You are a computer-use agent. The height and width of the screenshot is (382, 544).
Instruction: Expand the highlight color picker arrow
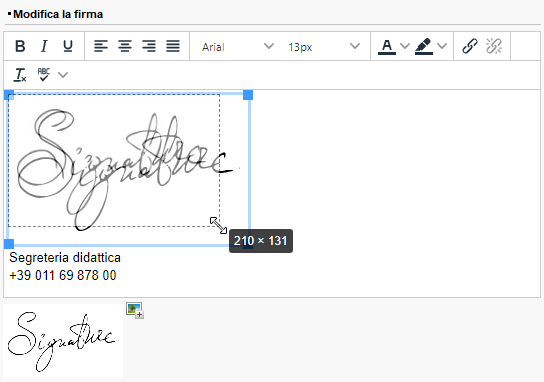[x=442, y=46]
